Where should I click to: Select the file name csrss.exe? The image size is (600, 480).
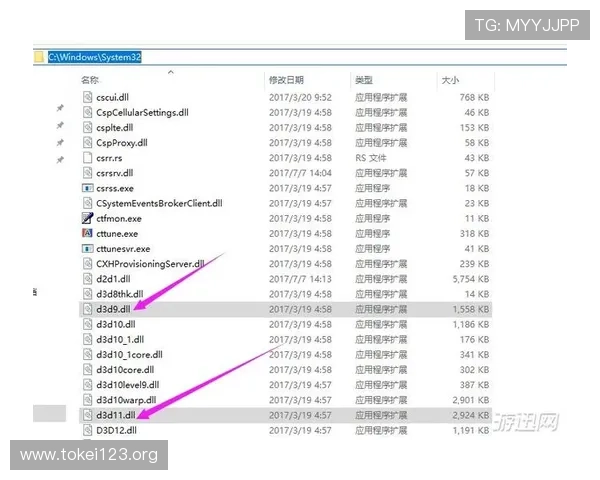pyautogui.click(x=115, y=188)
